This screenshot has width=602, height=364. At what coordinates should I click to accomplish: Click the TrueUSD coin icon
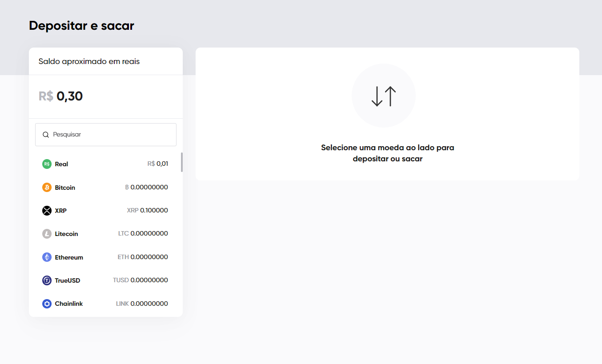pos(47,280)
